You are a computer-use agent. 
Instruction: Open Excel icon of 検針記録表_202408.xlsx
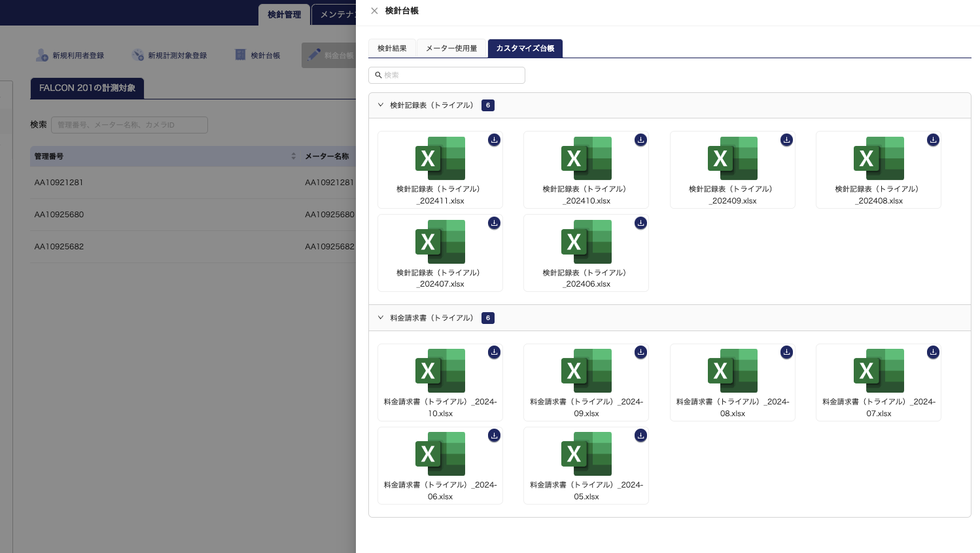click(x=879, y=158)
